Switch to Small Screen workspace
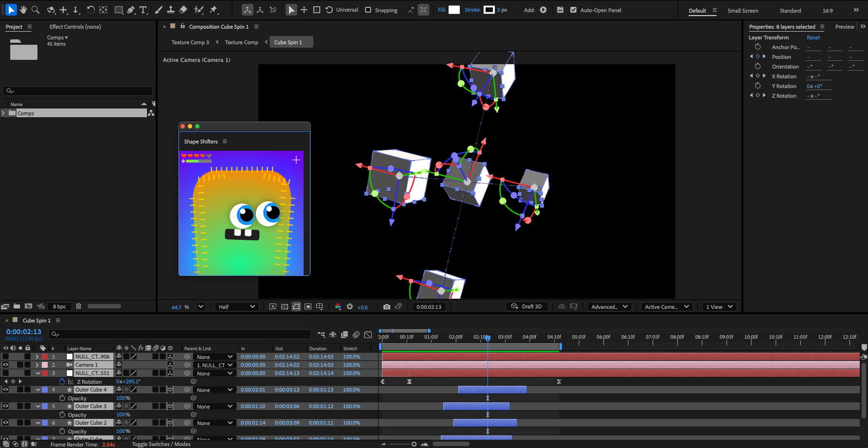868x448 pixels. coord(742,11)
